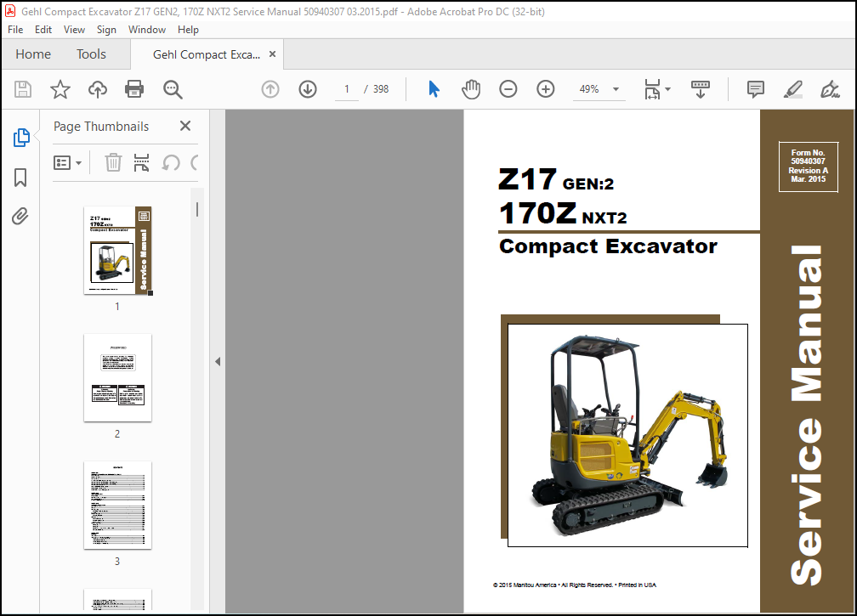Open the Edit menu
857x616 pixels.
pyautogui.click(x=43, y=30)
